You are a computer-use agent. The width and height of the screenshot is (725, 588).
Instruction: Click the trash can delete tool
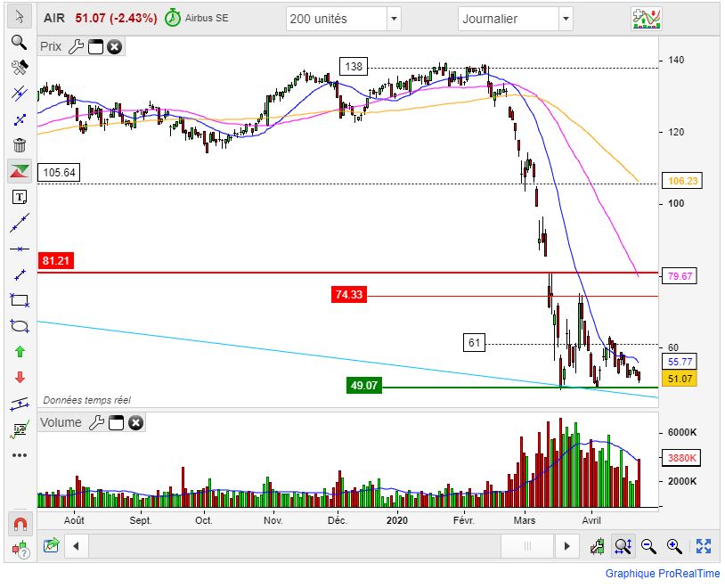(x=19, y=144)
